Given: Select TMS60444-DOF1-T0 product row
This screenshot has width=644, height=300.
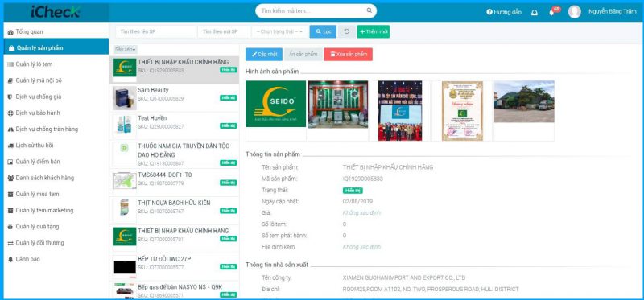Looking at the screenshot, I should click(x=174, y=183).
